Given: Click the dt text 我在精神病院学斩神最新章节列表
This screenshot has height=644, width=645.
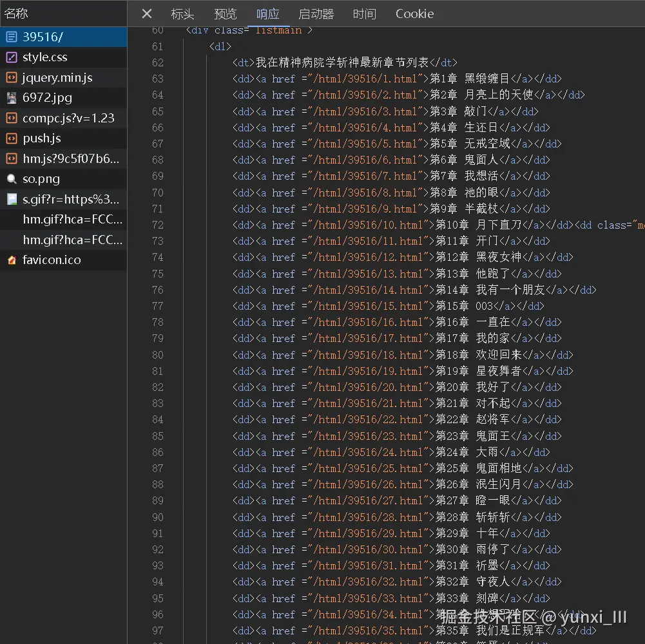Looking at the screenshot, I should click(x=342, y=62).
